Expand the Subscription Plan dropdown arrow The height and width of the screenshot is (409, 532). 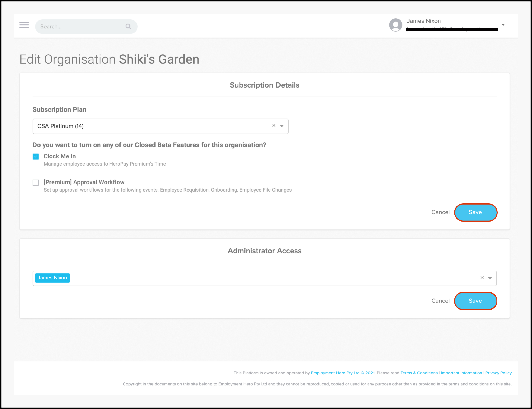click(282, 126)
